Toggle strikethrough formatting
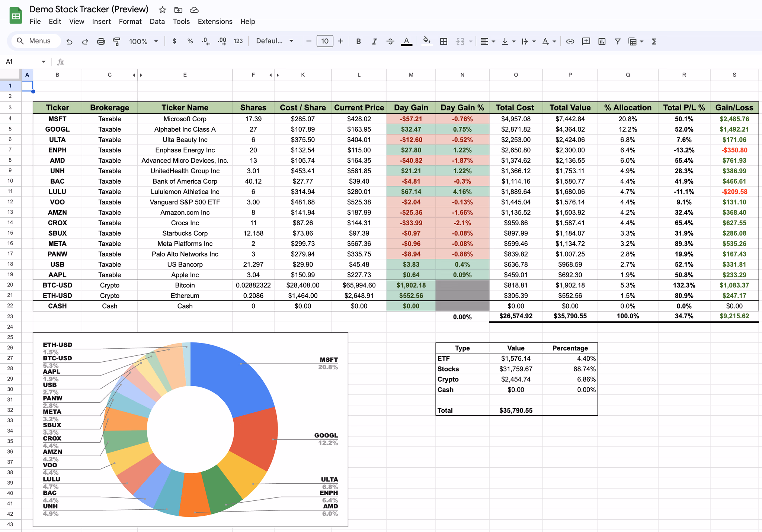The height and width of the screenshot is (532, 762). [390, 41]
